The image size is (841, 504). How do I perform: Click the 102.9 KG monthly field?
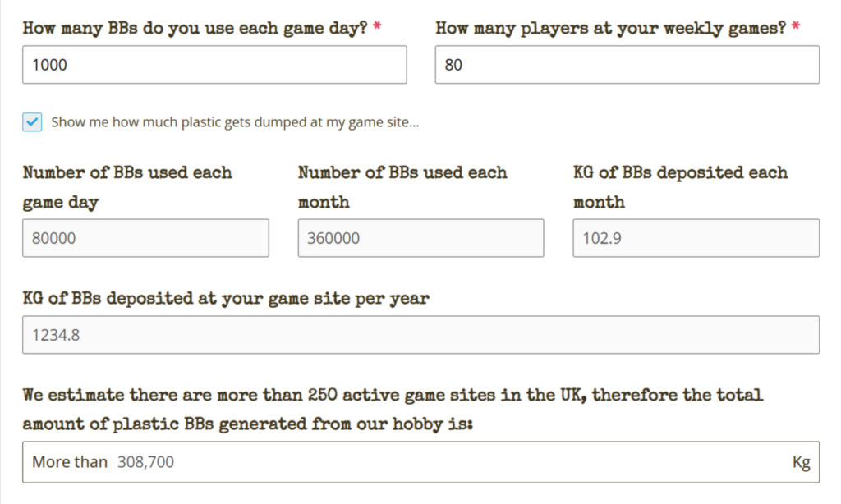tap(696, 238)
